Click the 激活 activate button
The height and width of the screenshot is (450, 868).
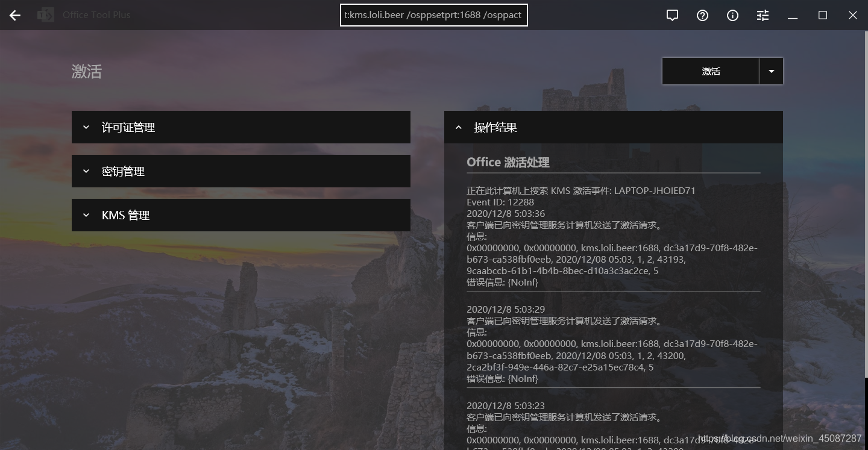[x=711, y=71]
